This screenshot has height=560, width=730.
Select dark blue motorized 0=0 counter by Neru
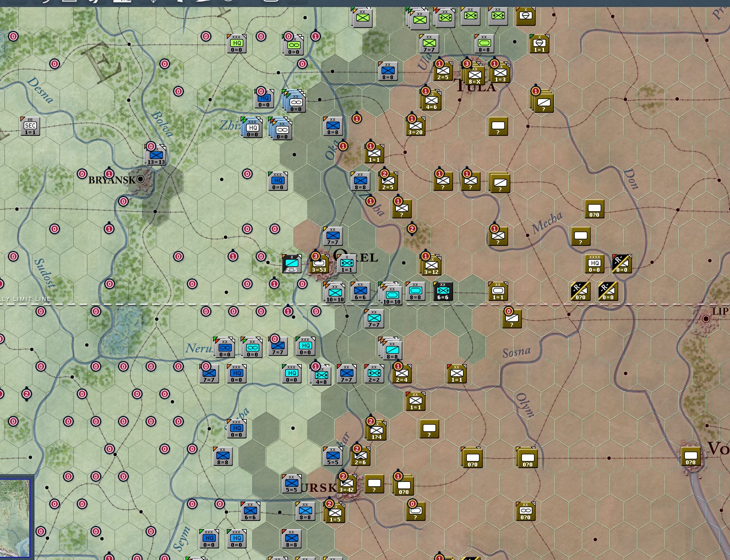pyautogui.click(x=225, y=347)
